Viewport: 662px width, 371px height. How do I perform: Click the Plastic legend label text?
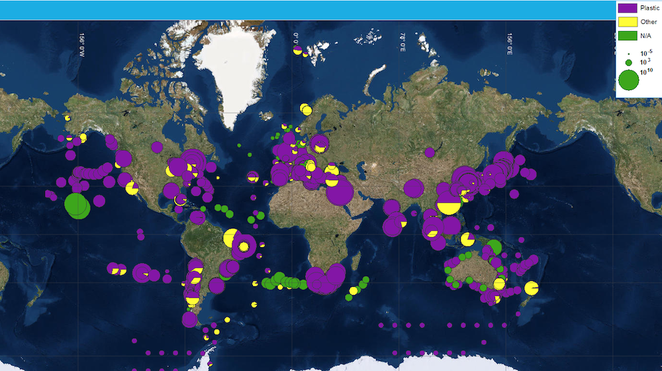(x=648, y=8)
